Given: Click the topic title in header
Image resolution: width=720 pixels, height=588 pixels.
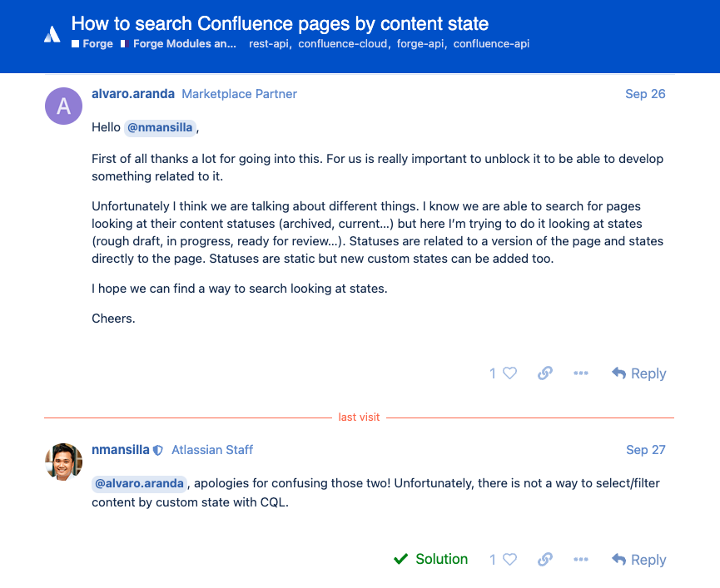Looking at the screenshot, I should pos(281,24).
